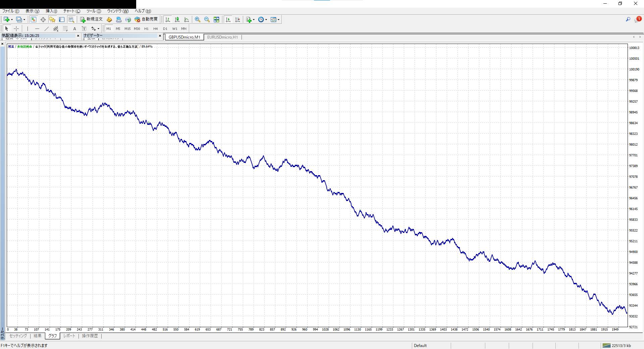Select the candlestick chart display icon
644x349 pixels.
click(x=177, y=19)
